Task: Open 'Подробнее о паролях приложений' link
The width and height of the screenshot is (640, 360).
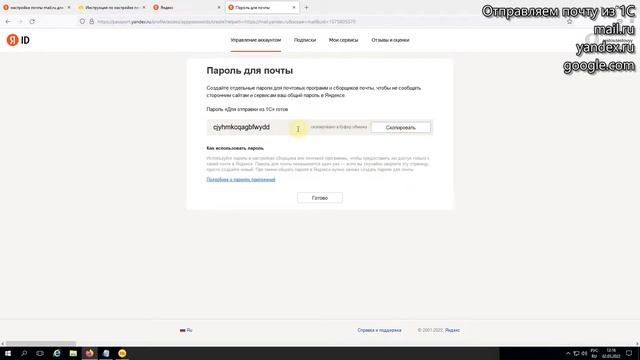Action: point(241,180)
